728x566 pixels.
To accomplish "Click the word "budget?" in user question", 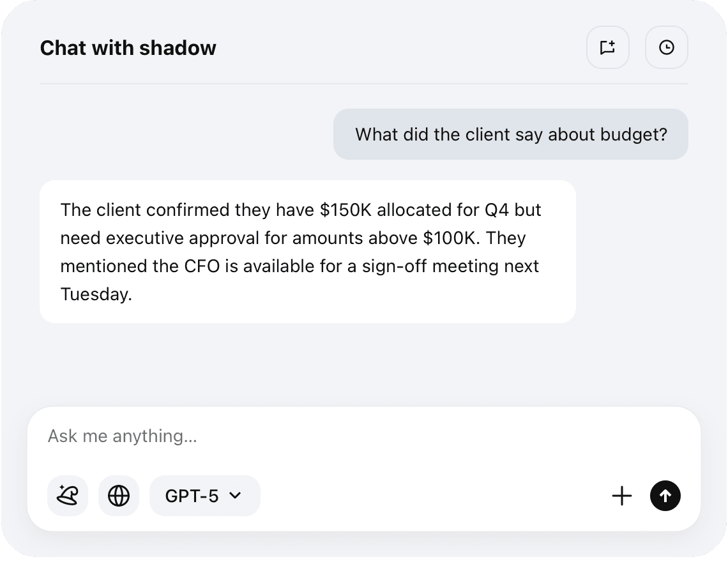I will pos(633,135).
